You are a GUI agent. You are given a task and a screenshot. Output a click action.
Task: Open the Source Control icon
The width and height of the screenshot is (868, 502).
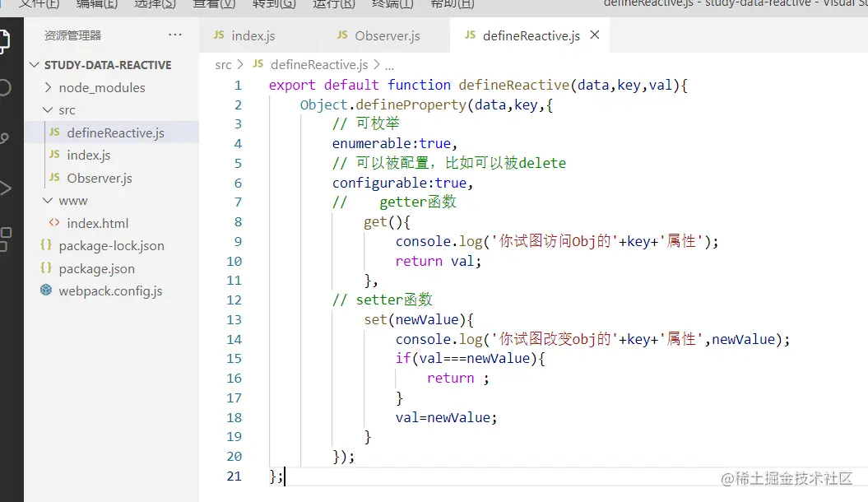[4, 138]
